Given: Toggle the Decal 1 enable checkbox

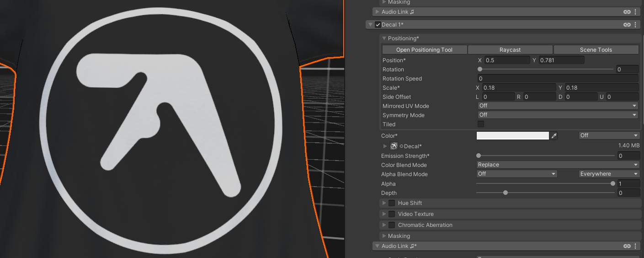Looking at the screenshot, I should [x=378, y=25].
